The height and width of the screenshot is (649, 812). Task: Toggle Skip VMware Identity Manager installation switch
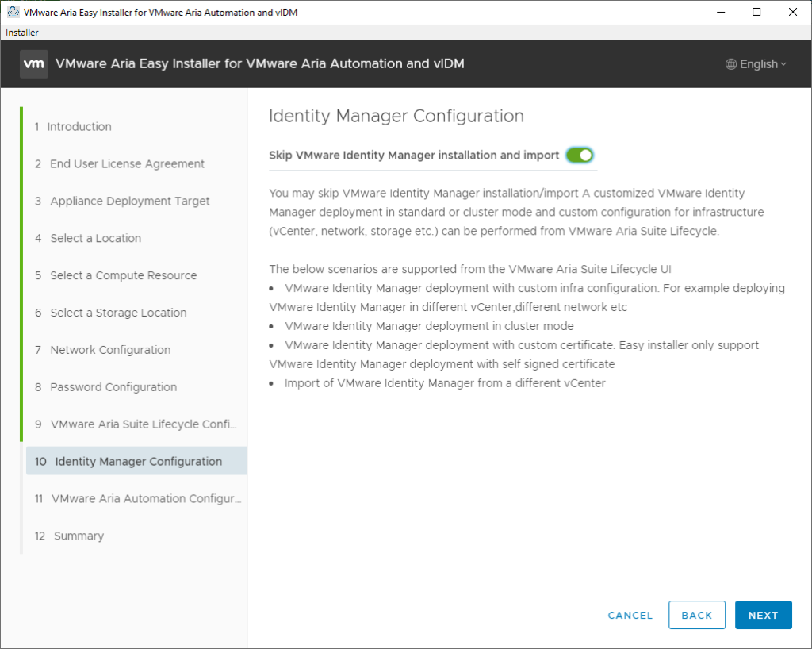point(580,156)
